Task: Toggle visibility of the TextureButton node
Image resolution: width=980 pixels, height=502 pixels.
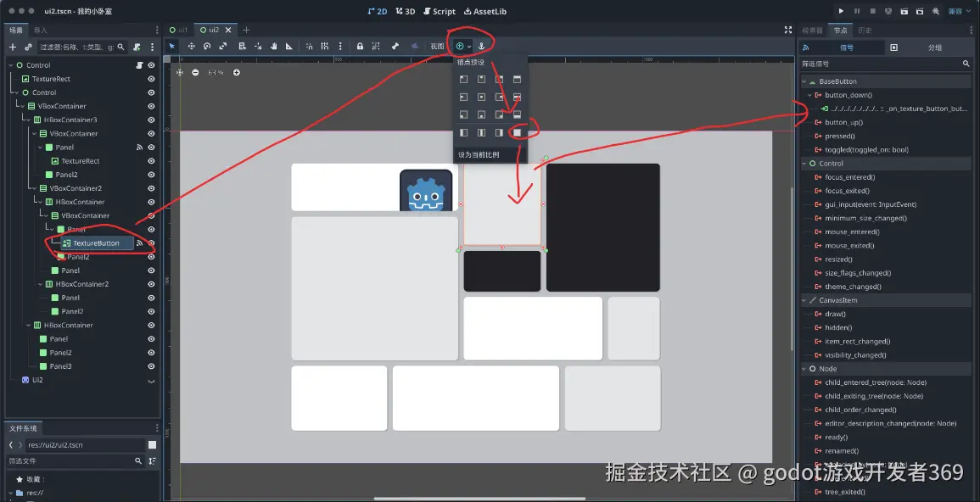Action: pos(151,243)
